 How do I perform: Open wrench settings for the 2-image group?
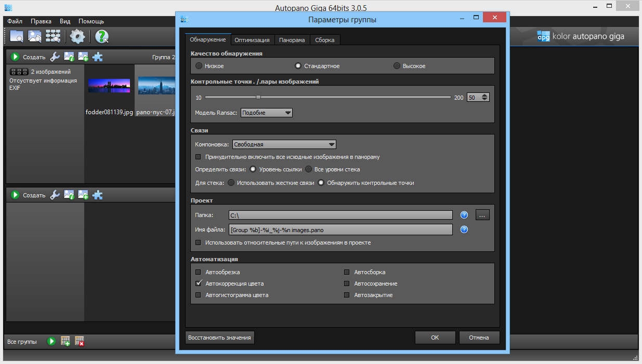tap(55, 57)
